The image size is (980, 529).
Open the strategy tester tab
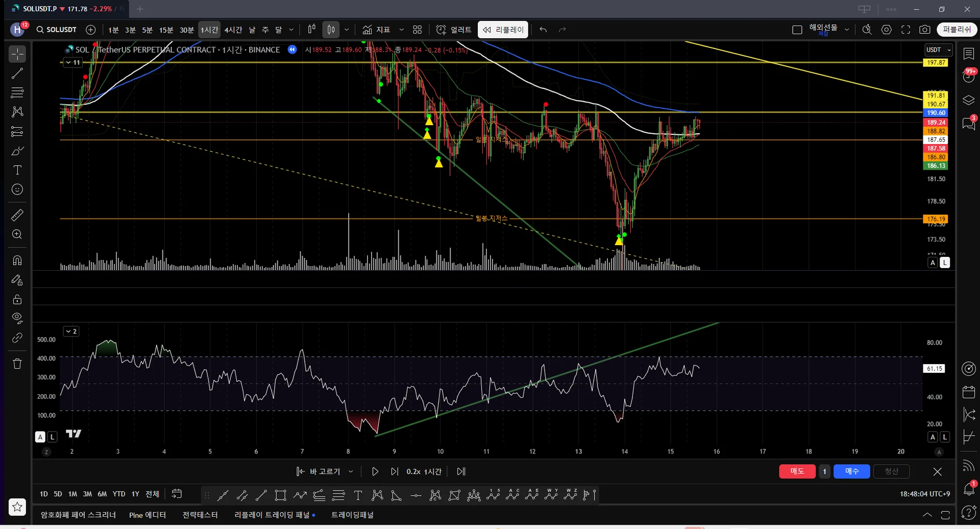[x=200, y=515]
